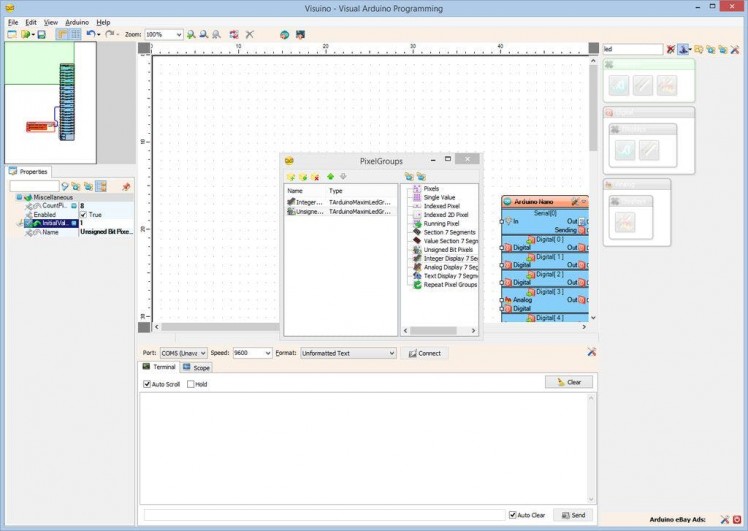The image size is (748, 531).
Task: Toggle the Auto Clear checkbox
Action: click(x=513, y=515)
